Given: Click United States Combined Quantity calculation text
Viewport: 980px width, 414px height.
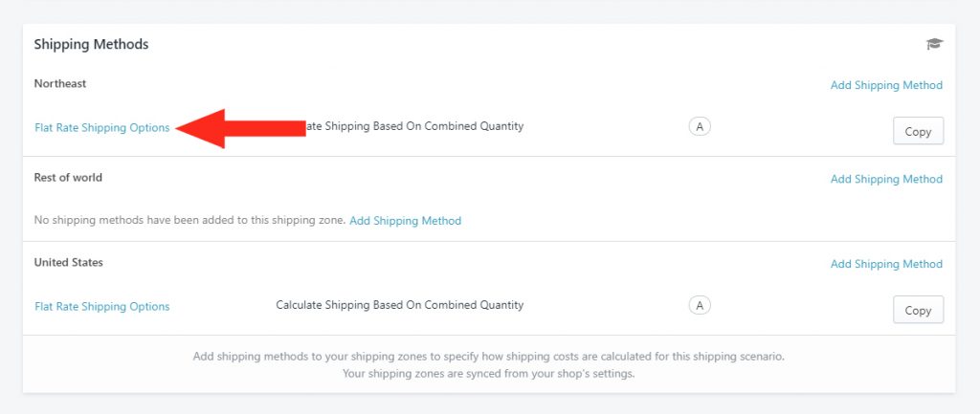Looking at the screenshot, I should pyautogui.click(x=400, y=305).
